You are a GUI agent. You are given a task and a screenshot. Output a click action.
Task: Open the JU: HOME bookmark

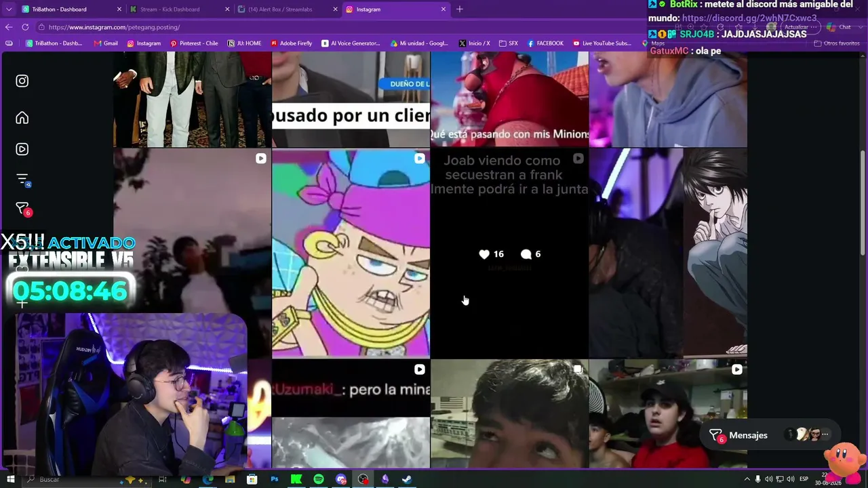(x=244, y=43)
